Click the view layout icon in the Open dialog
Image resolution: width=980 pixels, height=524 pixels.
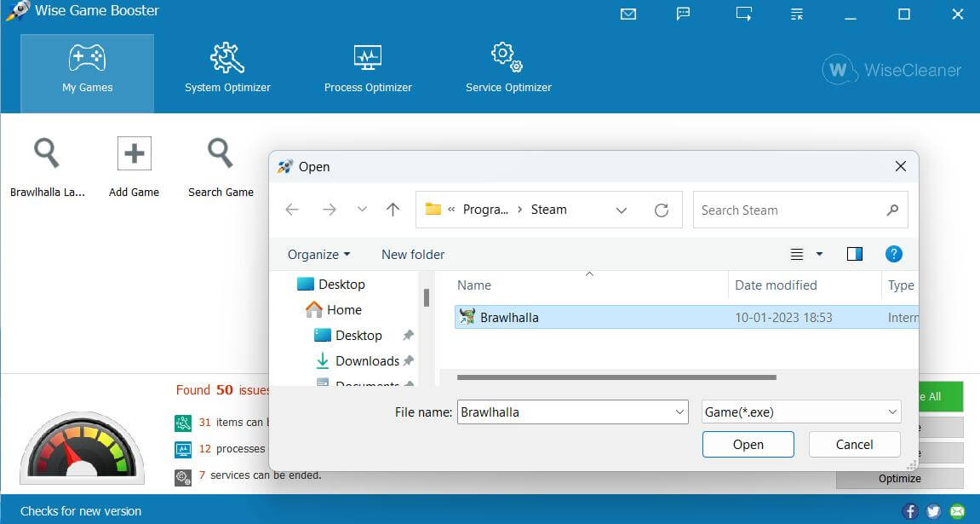pos(797,254)
